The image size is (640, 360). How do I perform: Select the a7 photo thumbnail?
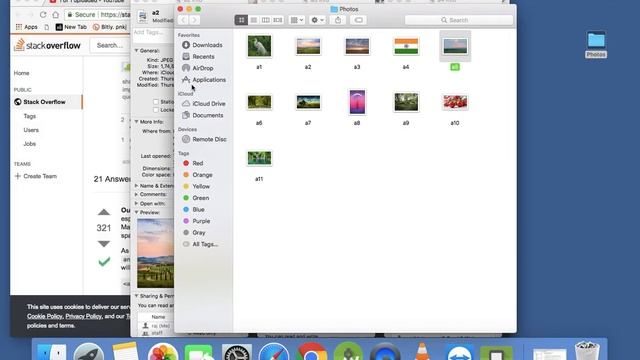(308, 102)
